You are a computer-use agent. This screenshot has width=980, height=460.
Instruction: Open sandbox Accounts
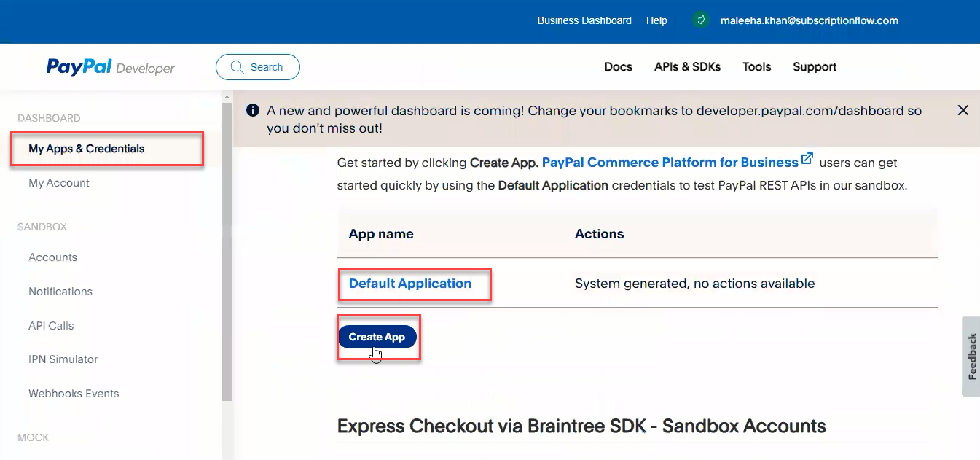(x=52, y=257)
